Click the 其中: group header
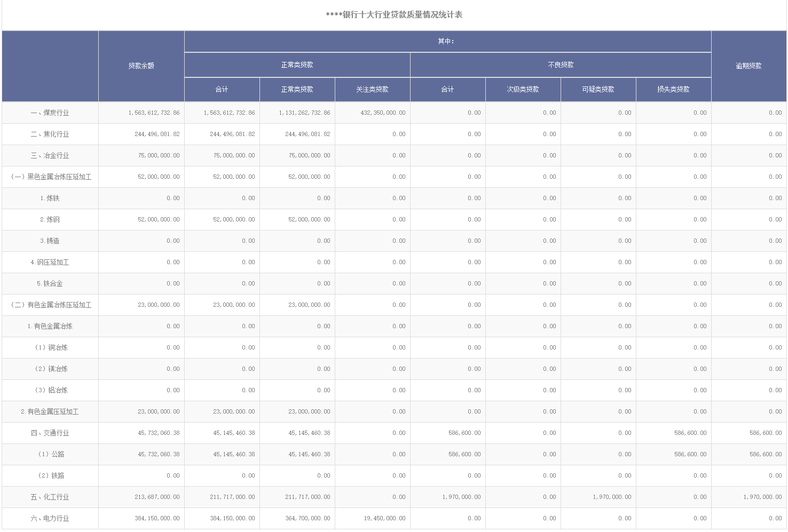The image size is (788, 532). 447,41
